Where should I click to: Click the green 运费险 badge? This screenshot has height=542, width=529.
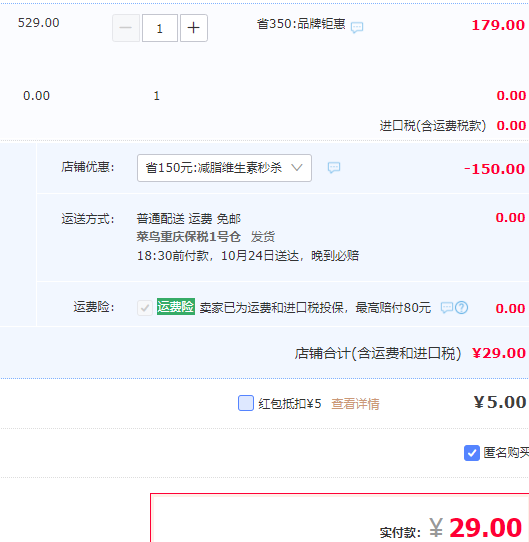pyautogui.click(x=176, y=307)
